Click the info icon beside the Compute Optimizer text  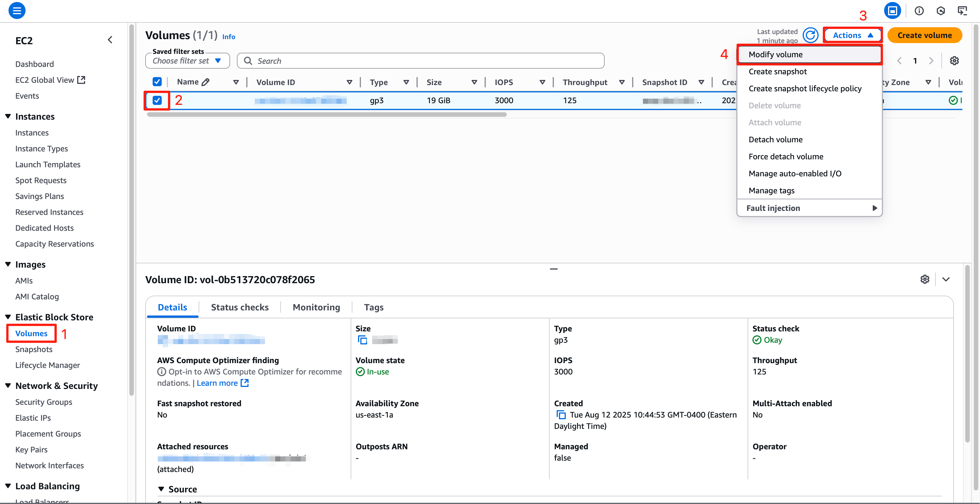pos(161,372)
